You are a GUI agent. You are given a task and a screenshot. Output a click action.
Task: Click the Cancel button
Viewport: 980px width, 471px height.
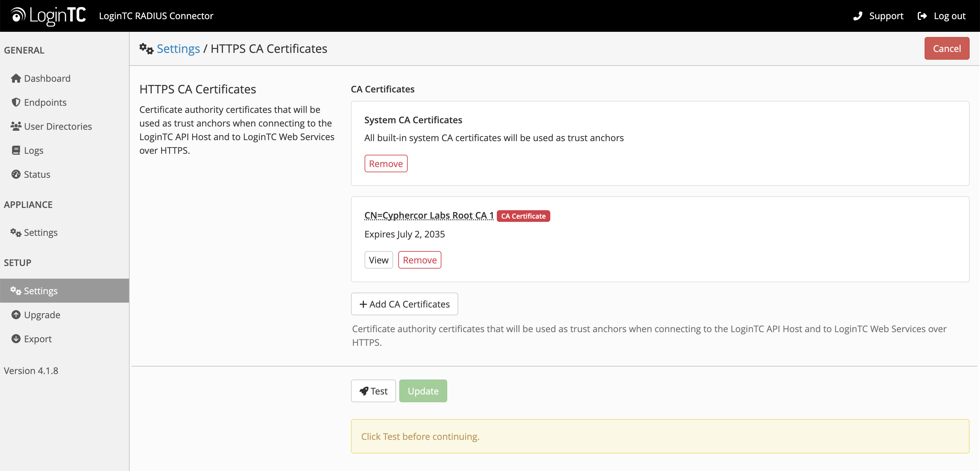pos(947,48)
